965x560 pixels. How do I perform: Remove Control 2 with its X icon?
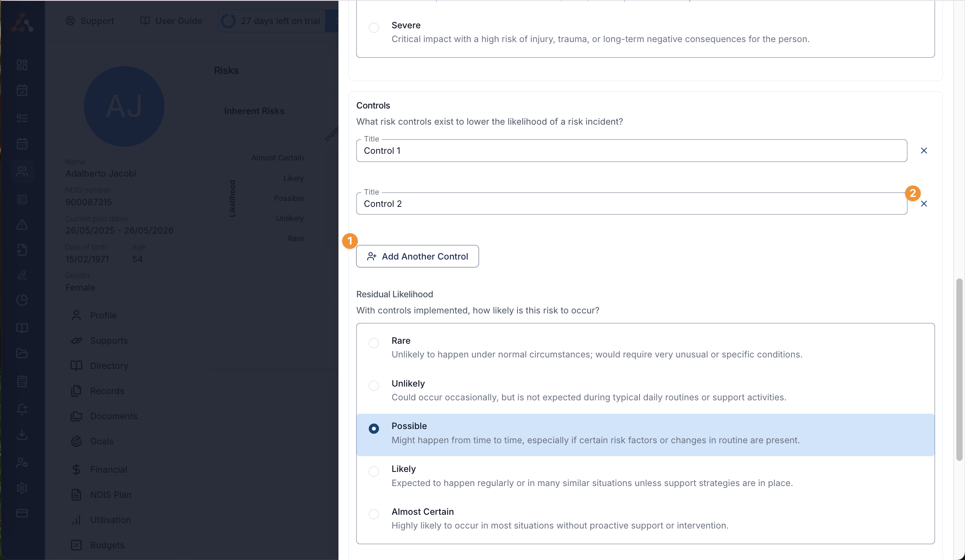(x=924, y=204)
